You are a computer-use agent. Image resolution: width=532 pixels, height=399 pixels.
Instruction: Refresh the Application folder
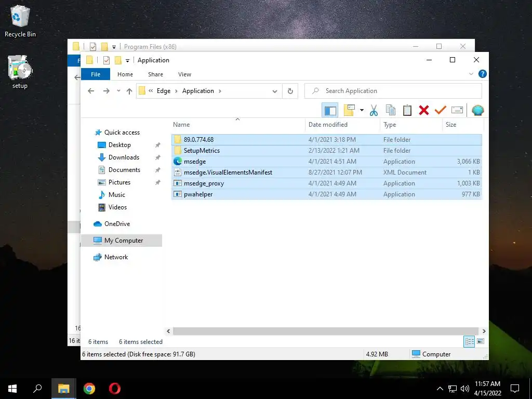[x=290, y=91]
